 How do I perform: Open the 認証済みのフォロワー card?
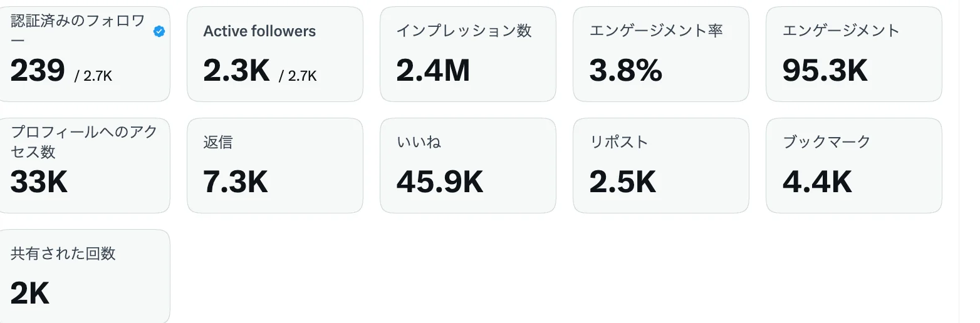click(x=82, y=54)
